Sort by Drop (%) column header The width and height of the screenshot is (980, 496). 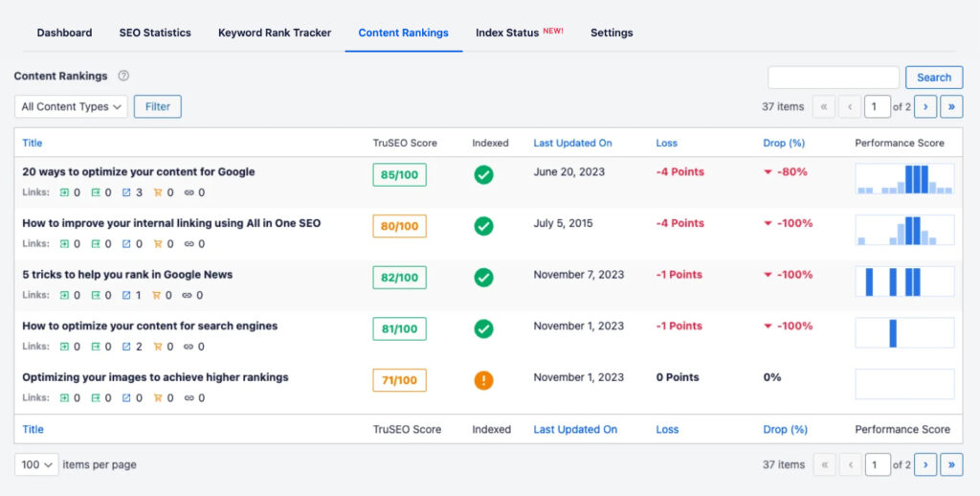784,144
